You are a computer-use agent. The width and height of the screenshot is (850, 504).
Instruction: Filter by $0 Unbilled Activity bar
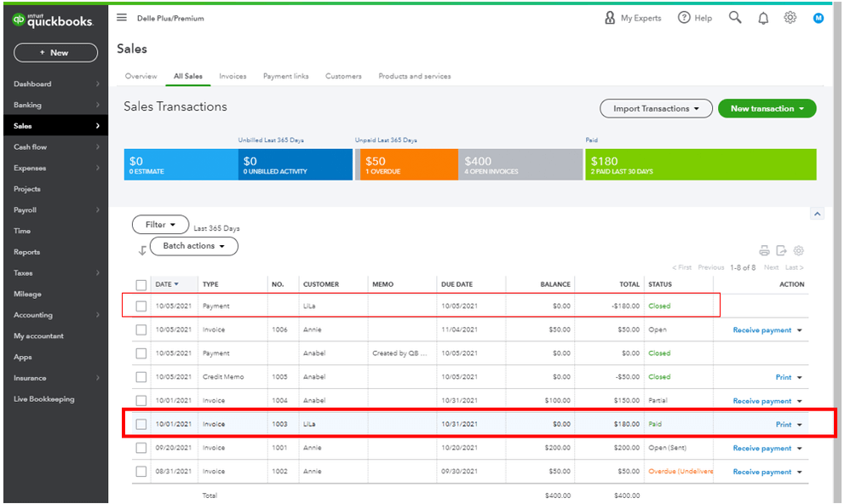point(296,165)
